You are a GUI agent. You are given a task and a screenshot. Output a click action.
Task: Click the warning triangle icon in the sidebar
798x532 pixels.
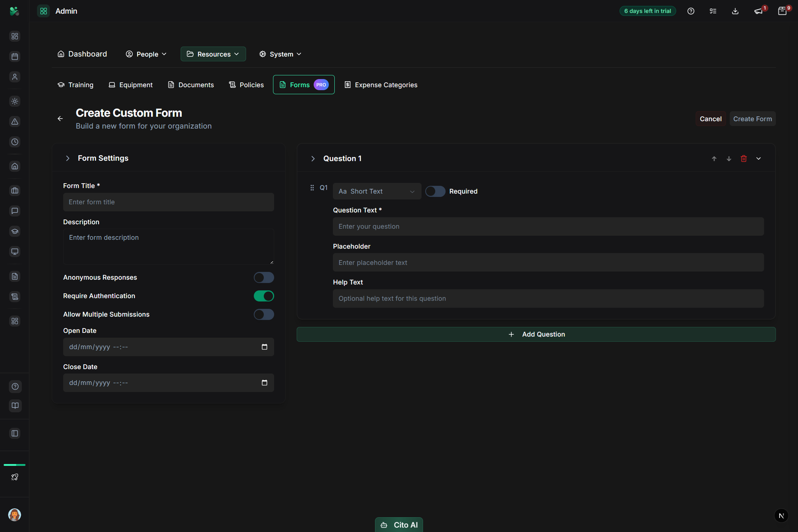[x=15, y=122]
